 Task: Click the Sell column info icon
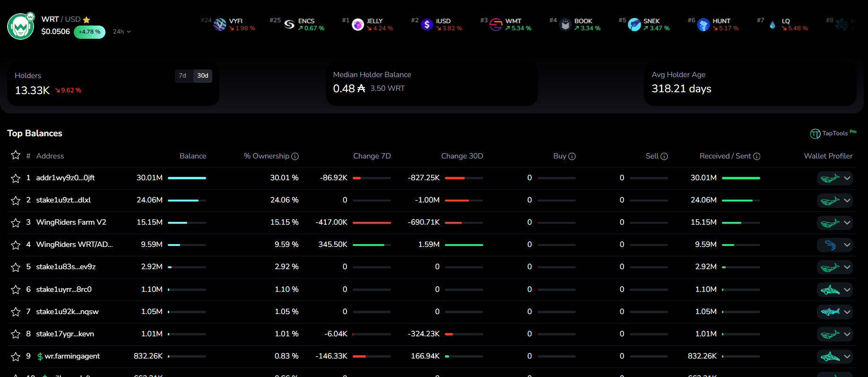(x=664, y=157)
